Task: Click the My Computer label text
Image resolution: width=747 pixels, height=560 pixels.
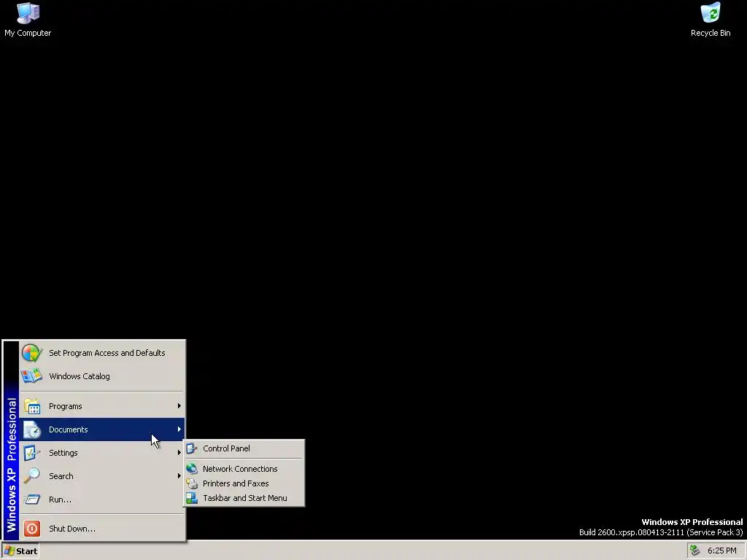Action: tap(28, 33)
